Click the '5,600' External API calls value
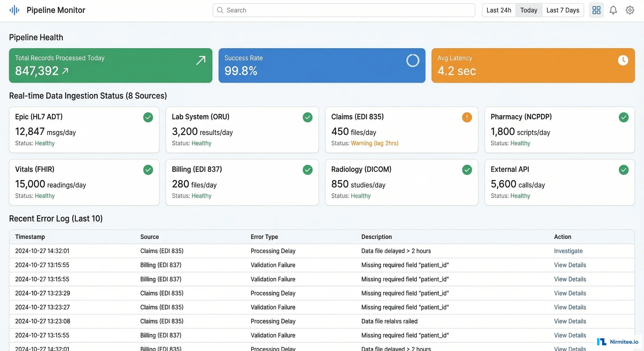The width and height of the screenshot is (644, 351). [x=503, y=184]
